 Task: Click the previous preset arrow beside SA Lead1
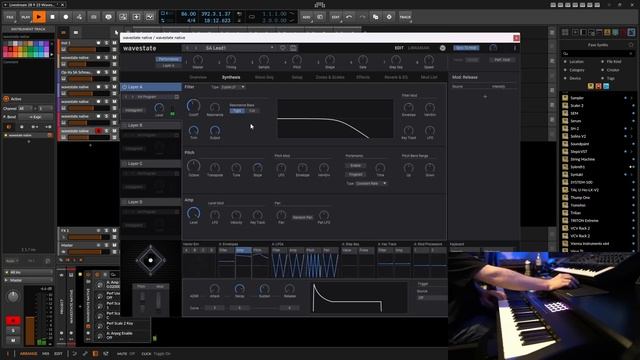coord(187,48)
